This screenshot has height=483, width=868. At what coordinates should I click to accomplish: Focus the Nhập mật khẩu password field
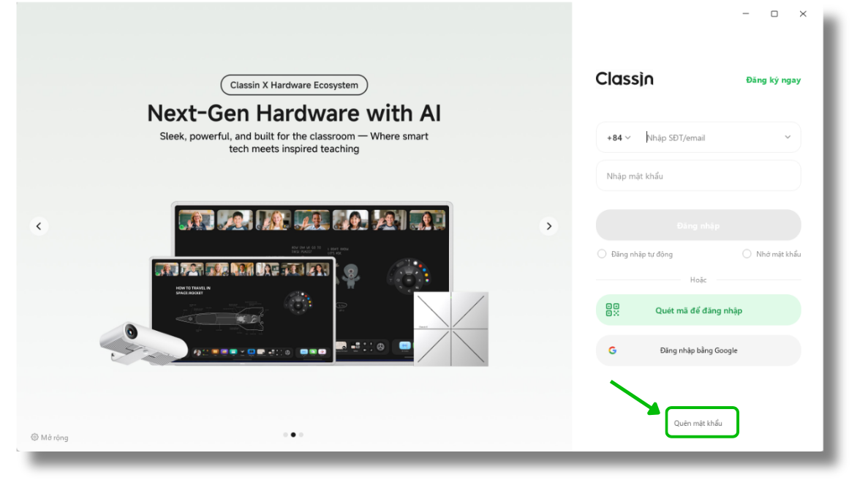tap(698, 176)
